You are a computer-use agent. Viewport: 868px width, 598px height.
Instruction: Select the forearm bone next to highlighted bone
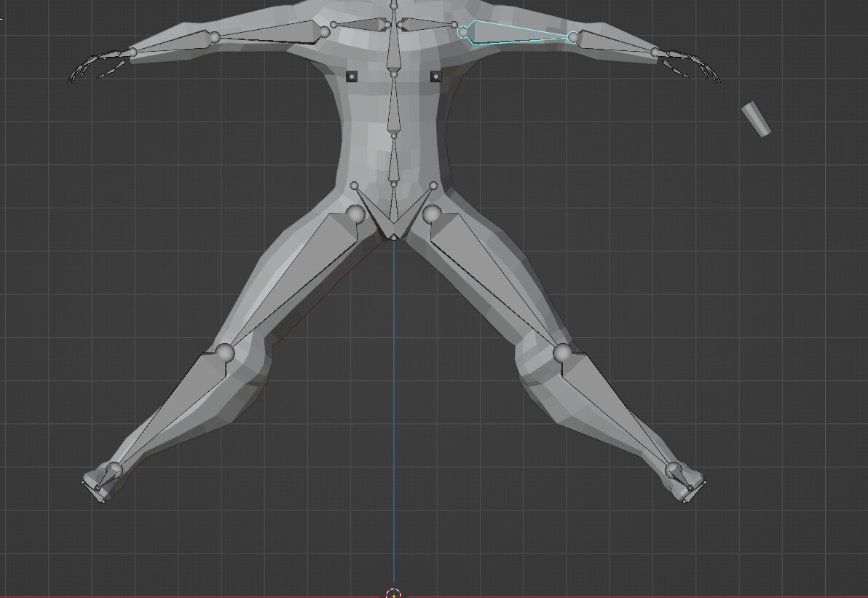pyautogui.click(x=615, y=43)
